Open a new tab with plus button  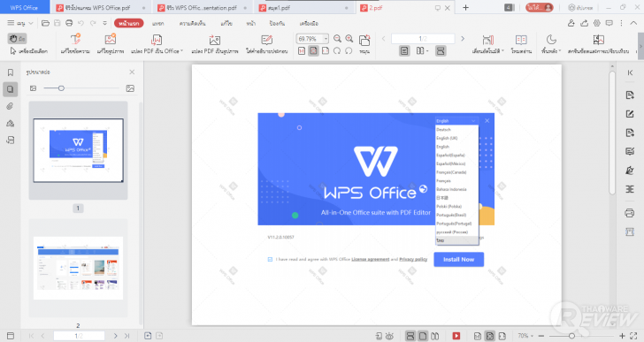(465, 8)
